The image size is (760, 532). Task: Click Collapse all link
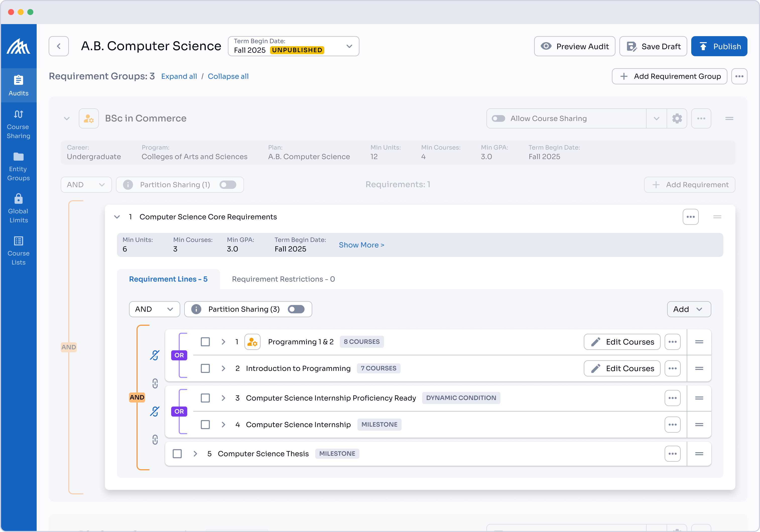point(228,77)
